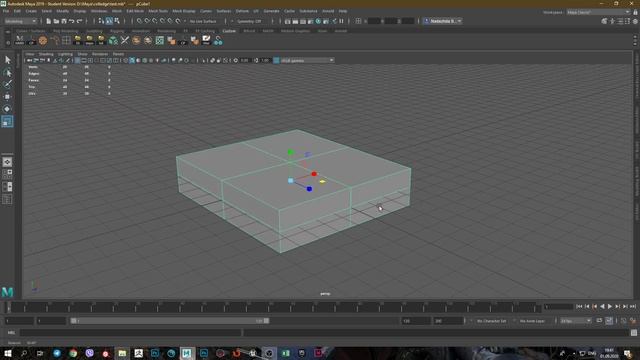The height and width of the screenshot is (360, 640).
Task: Pick the Lasso select tool
Action: 7,73
